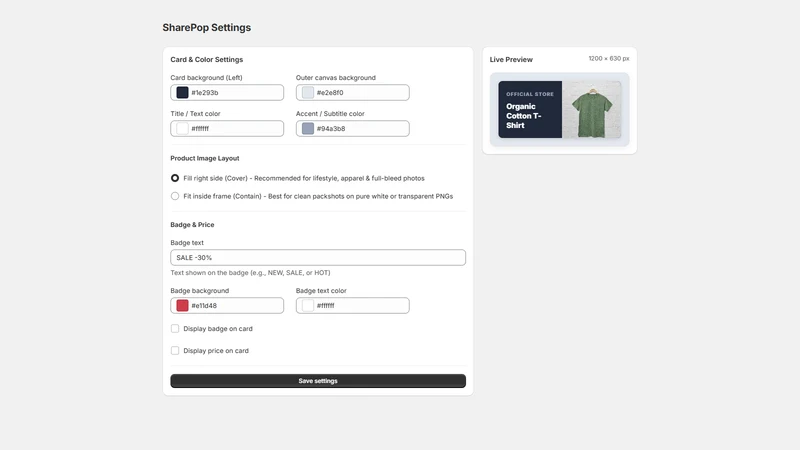The height and width of the screenshot is (450, 800).
Task: Open the Outer canvas background swatch
Action: [x=308, y=92]
